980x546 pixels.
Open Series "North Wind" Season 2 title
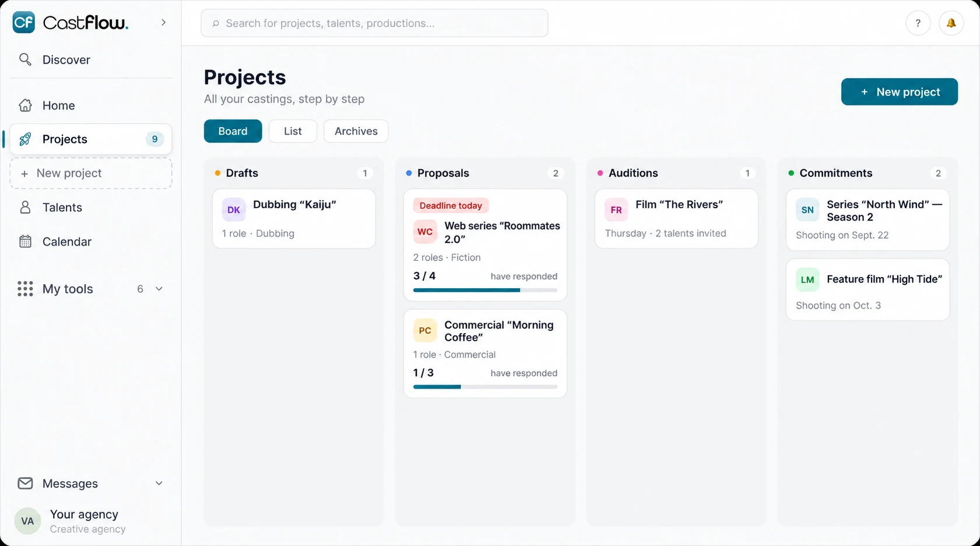[x=884, y=211]
